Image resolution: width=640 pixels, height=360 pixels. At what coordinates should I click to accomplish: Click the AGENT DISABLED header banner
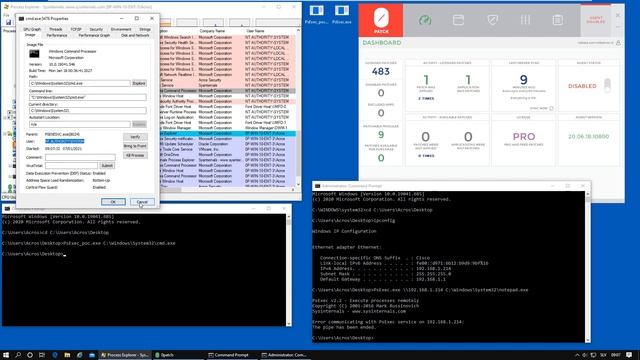coord(596,20)
